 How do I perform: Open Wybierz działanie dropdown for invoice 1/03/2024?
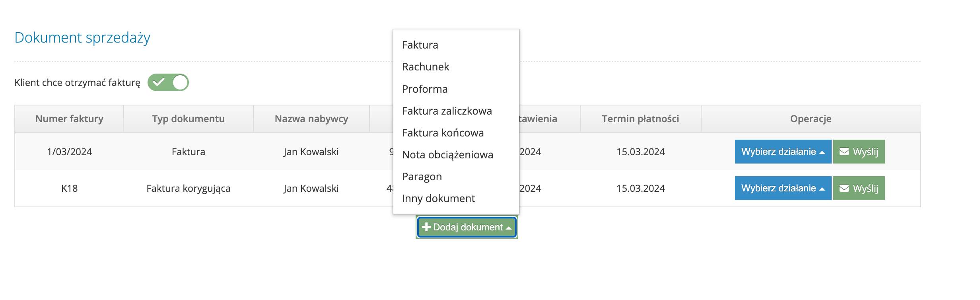(x=783, y=151)
